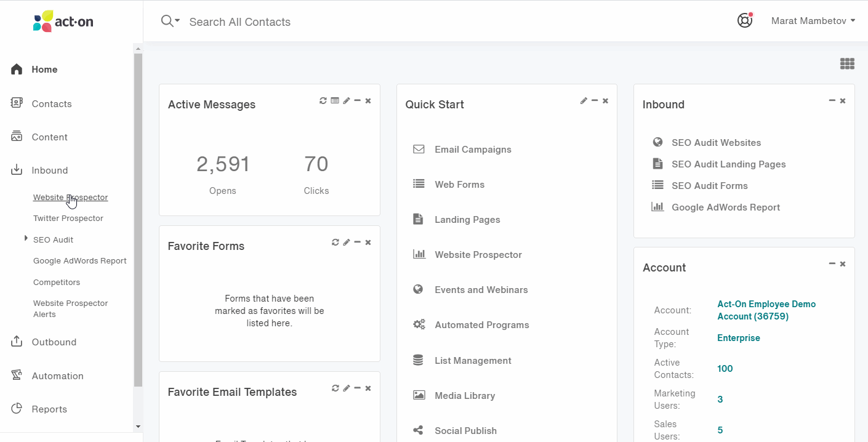Edit the Favorite Email Templates widget

(x=347, y=388)
